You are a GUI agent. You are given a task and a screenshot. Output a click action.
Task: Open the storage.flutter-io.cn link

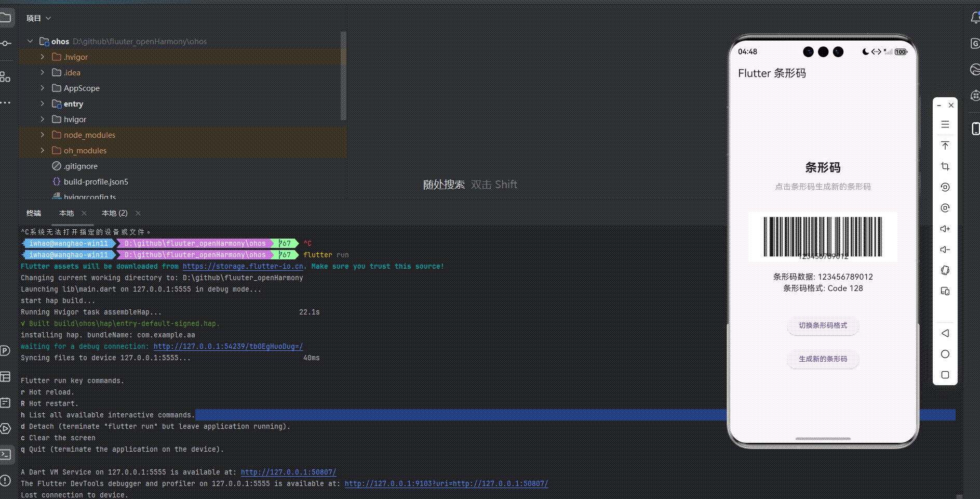pyautogui.click(x=243, y=266)
